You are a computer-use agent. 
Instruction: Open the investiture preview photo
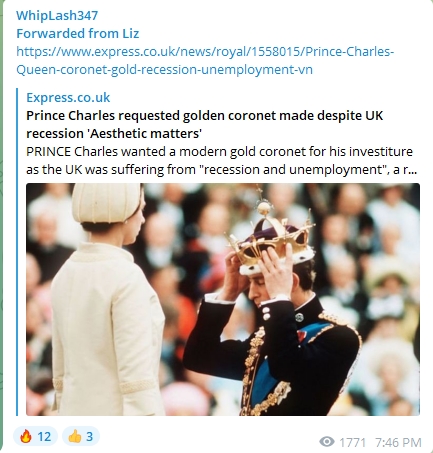[x=223, y=299]
